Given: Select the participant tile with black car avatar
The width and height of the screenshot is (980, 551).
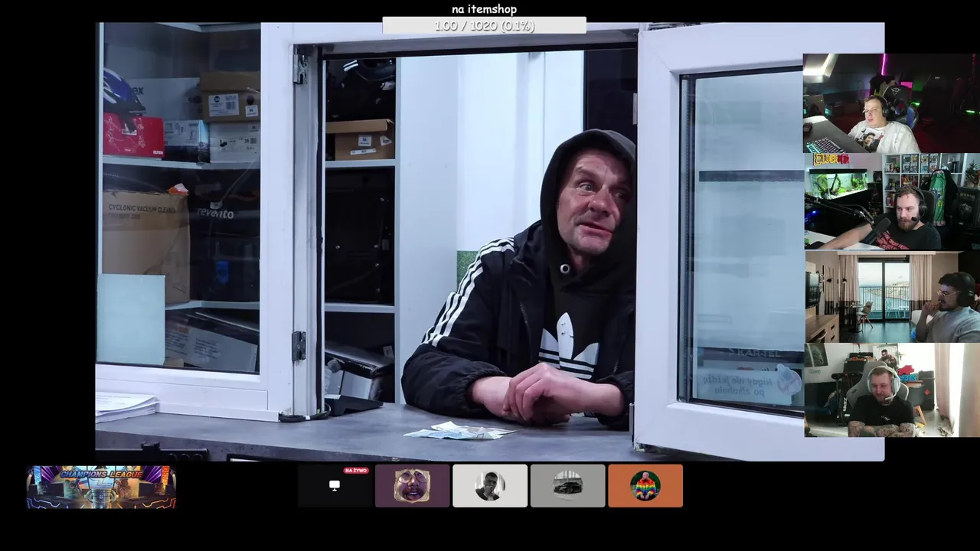Looking at the screenshot, I should pyautogui.click(x=567, y=486).
